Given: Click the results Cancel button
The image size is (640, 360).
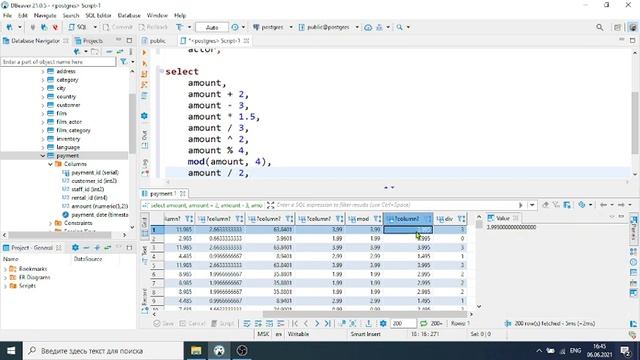Looking at the screenshot, I should pyautogui.click(x=192, y=324).
